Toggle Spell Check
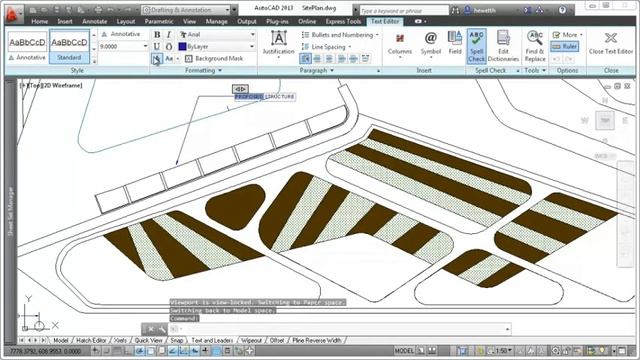The height and width of the screenshot is (360, 640). coord(476,46)
